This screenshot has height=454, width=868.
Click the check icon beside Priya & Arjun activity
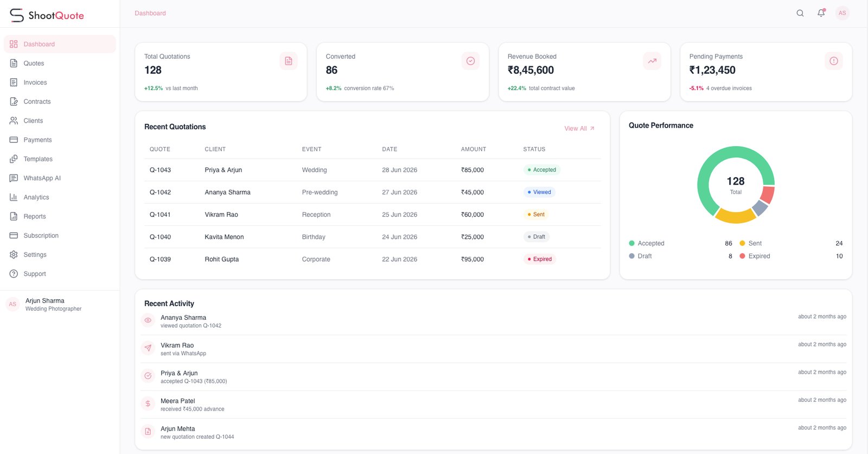(x=148, y=376)
